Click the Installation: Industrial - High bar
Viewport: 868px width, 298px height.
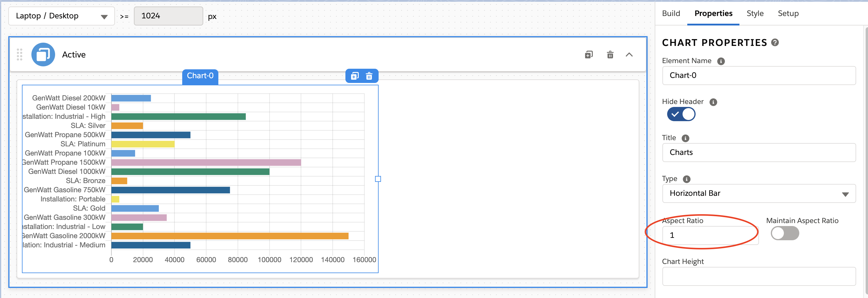pos(179,117)
